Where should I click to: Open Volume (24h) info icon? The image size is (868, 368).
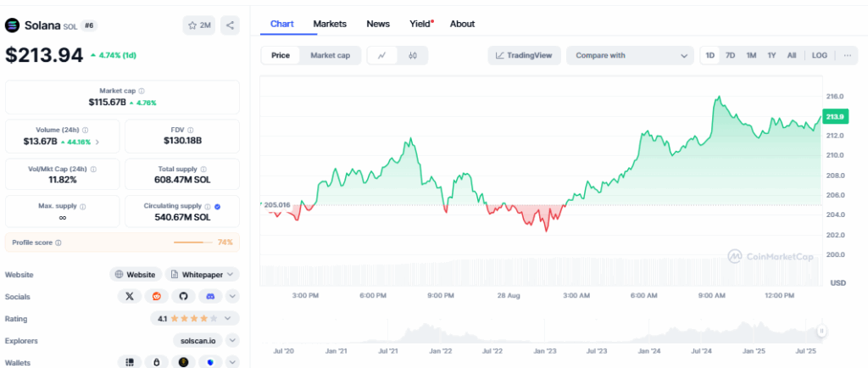[x=85, y=130]
